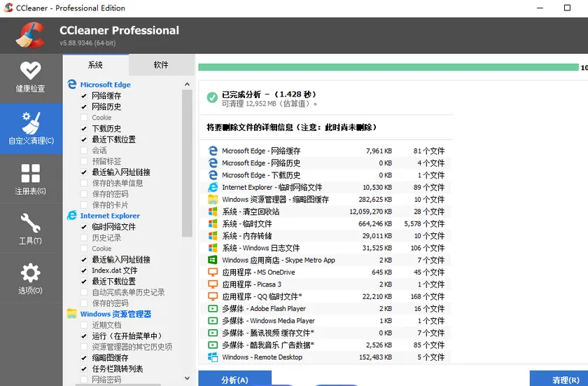Click Windows icon beside Remote Desktop row
This screenshot has height=386, width=588.
213,357
